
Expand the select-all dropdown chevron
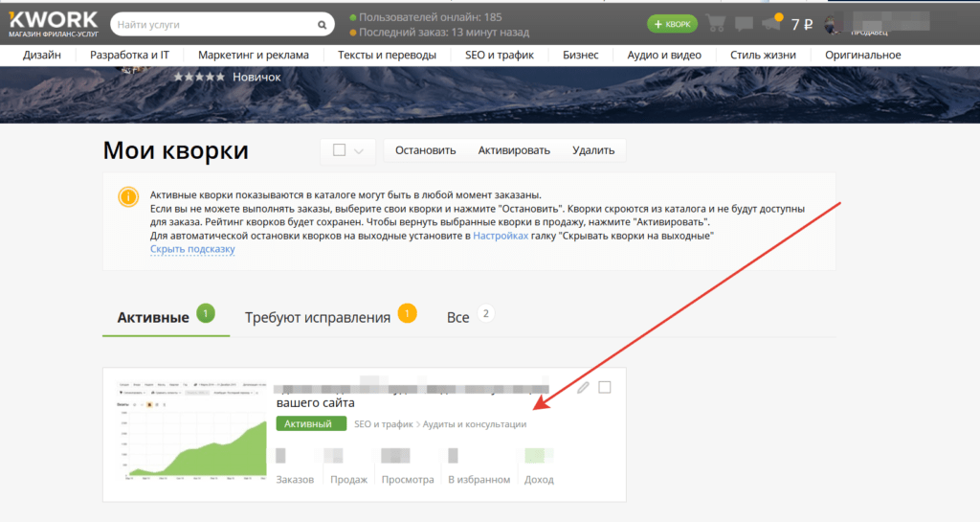pos(359,150)
